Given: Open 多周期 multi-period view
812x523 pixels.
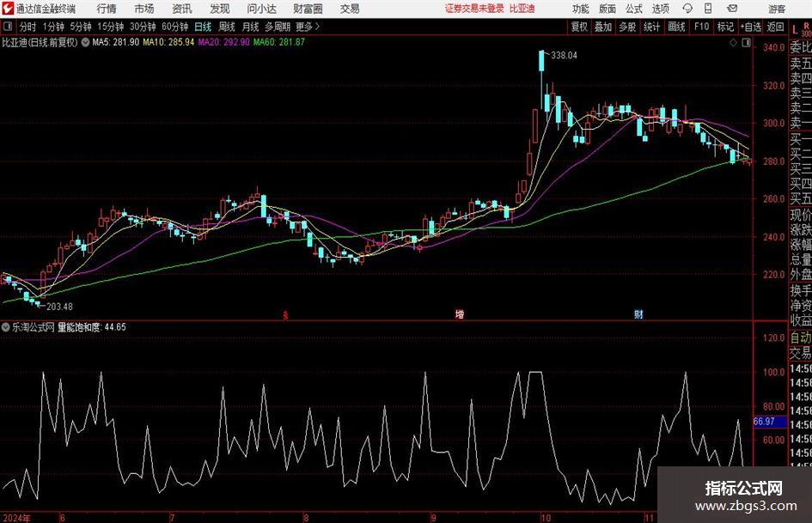Looking at the screenshot, I should [278, 27].
